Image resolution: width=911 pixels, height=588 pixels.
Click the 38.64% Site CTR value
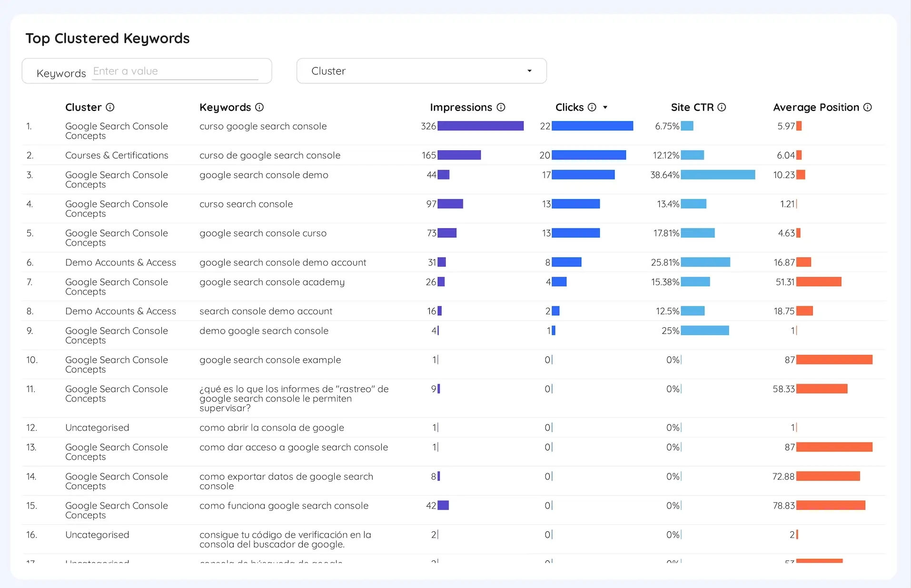click(665, 175)
